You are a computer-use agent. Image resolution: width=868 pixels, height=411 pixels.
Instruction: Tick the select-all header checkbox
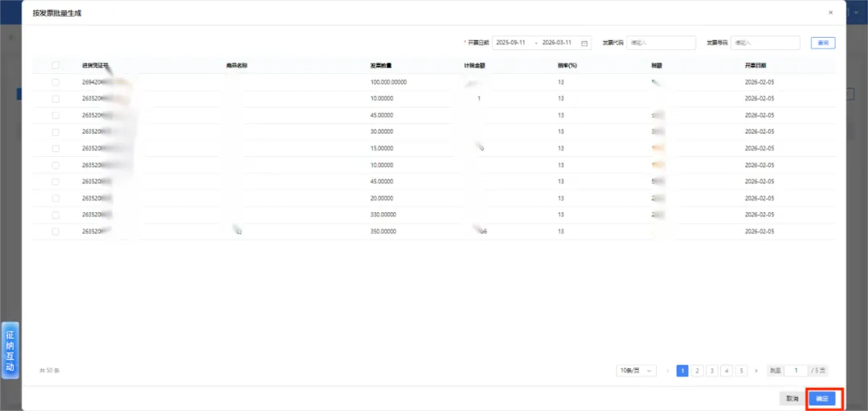click(55, 65)
